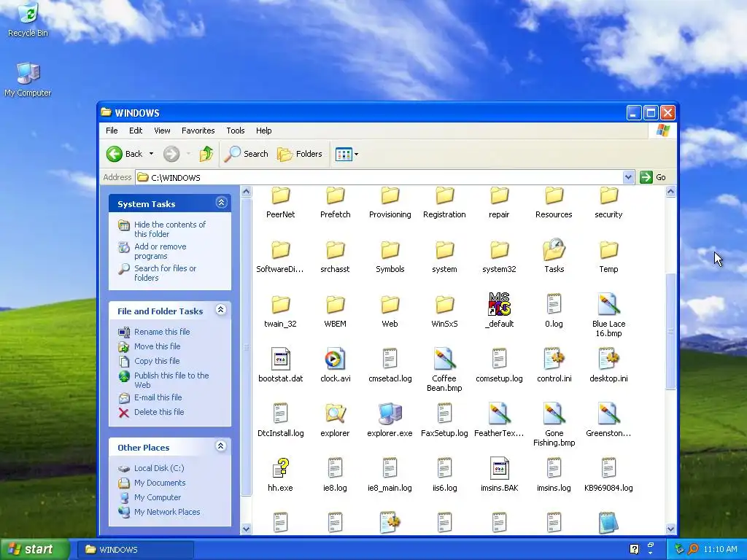
Task: Select the imsins.BAK file icon
Action: [499, 468]
